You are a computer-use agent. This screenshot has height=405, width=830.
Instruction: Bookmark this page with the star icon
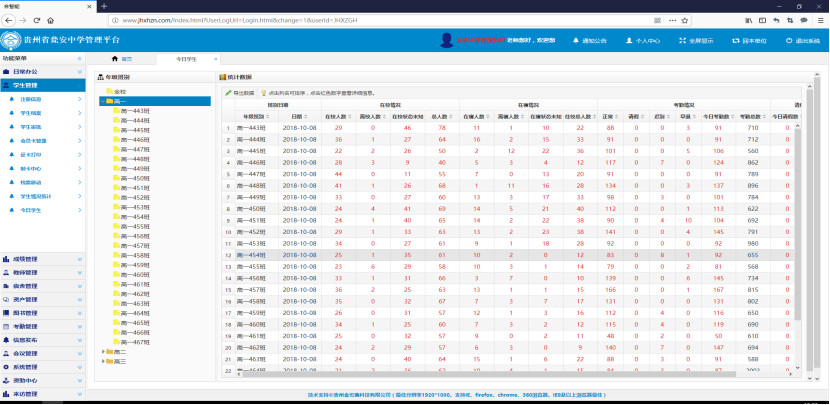point(684,20)
